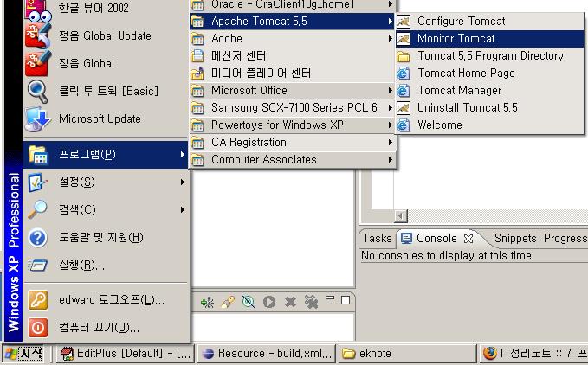Open Tomcat Home Page shortcut

(x=490, y=73)
